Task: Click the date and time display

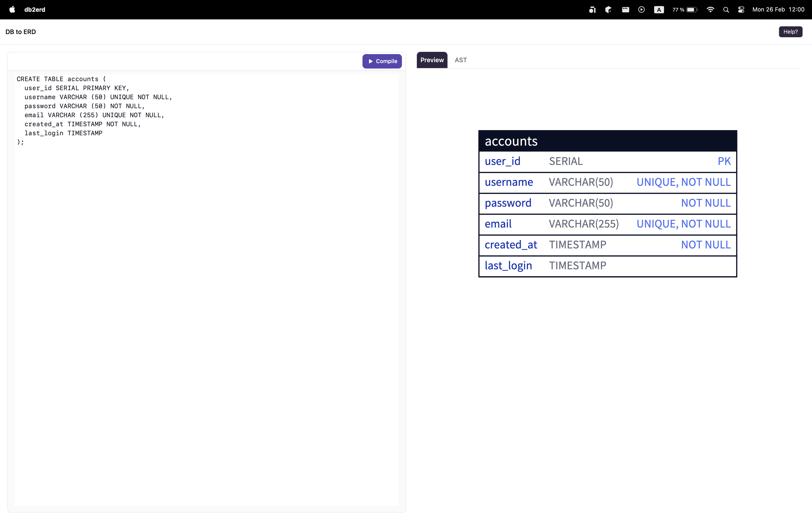Action: [x=778, y=9]
